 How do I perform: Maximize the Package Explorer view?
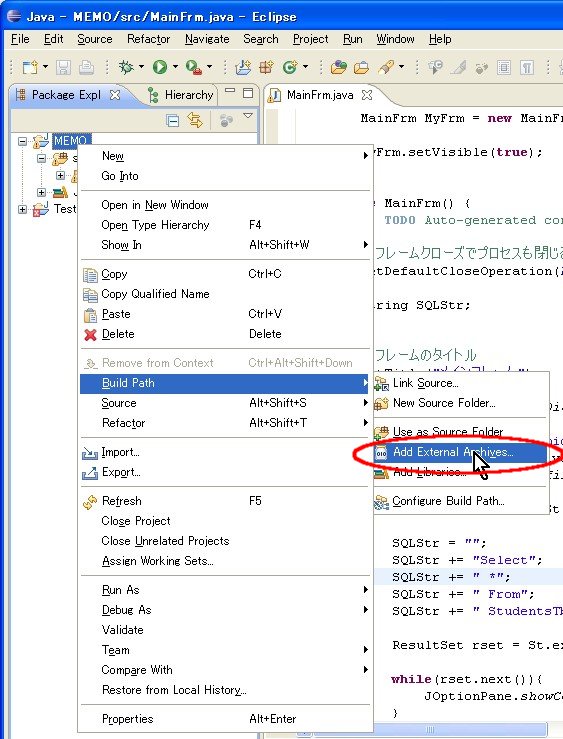[248, 93]
